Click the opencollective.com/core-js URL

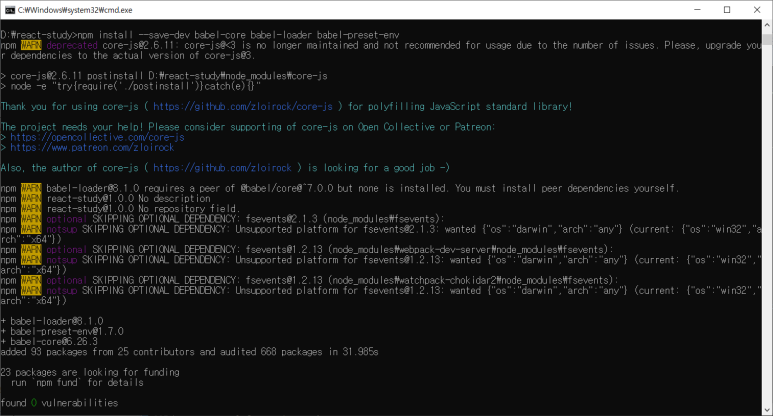(97, 137)
